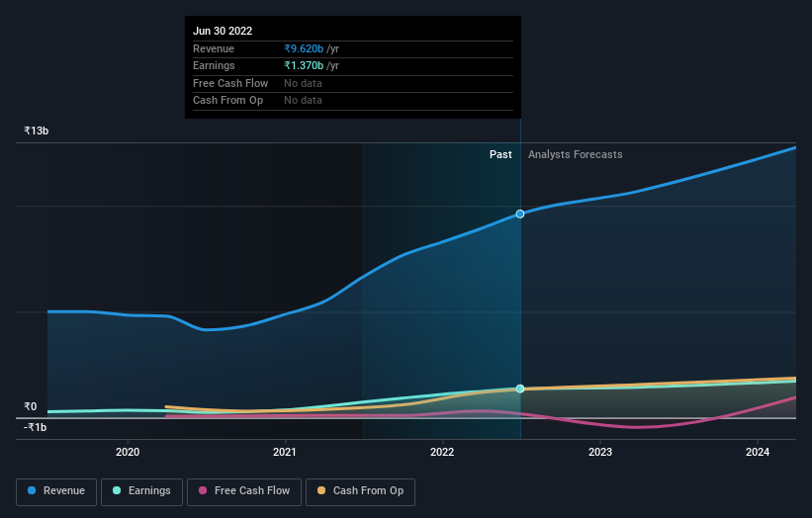Click the Cash From Op 'No data' value
Screen dimensions: 812x518
pos(303,101)
